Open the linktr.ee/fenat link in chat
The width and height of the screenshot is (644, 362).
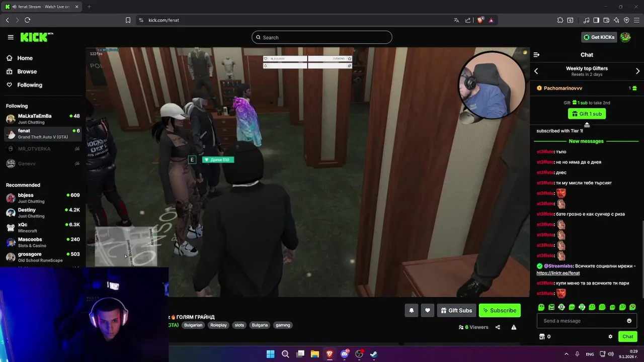(x=558, y=273)
